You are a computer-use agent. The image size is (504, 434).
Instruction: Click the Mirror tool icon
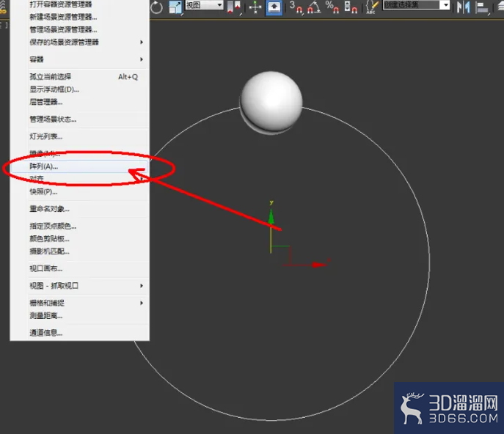tap(463, 7)
